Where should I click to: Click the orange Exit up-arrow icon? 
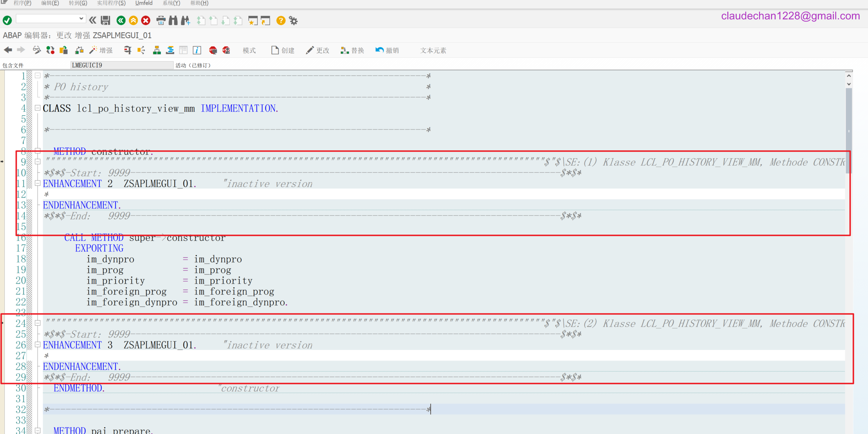point(133,20)
